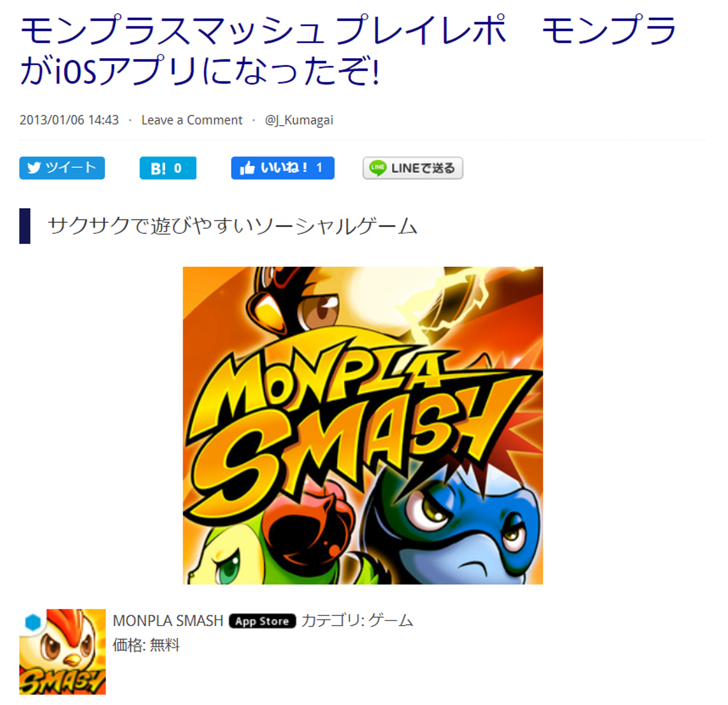Click the Facebook like count 1

click(319, 168)
